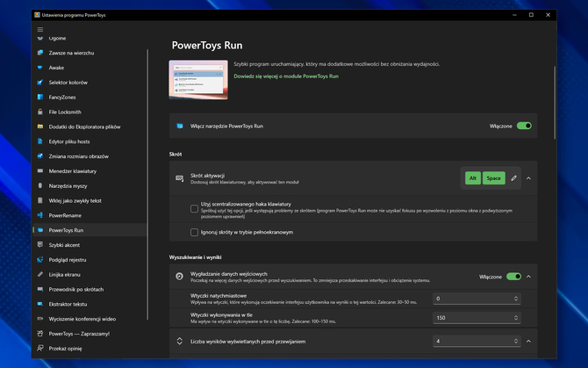This screenshot has height=368, width=588.
Task: Click the Ekstraktor tekstu icon
Action: (x=40, y=304)
